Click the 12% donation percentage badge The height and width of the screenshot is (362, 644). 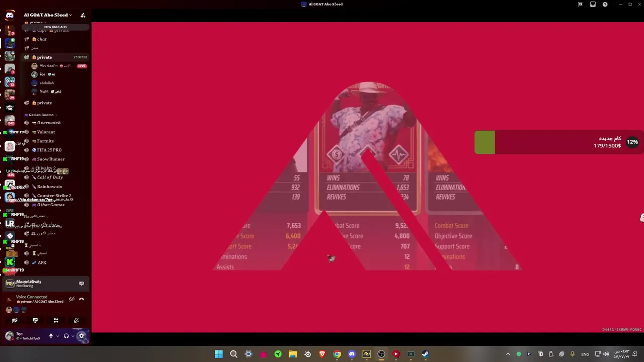[x=632, y=142]
